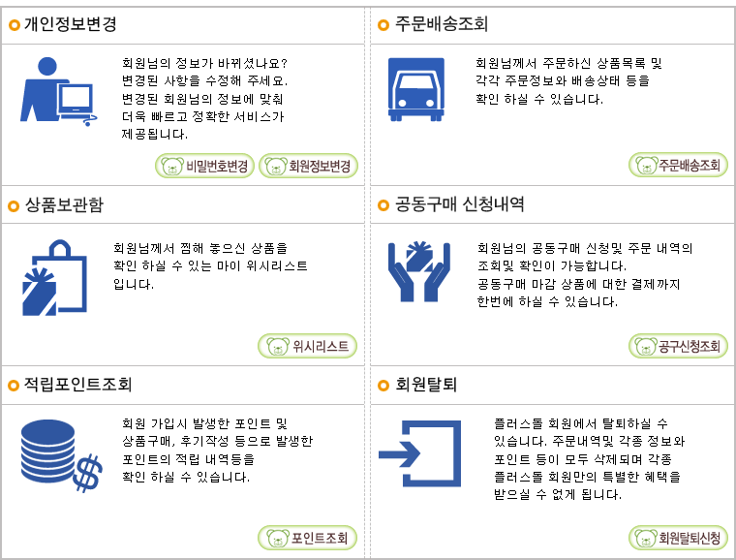This screenshot has width=736, height=560.
Task: Select the 회원탈퇴신청 button
Action: tap(678, 538)
